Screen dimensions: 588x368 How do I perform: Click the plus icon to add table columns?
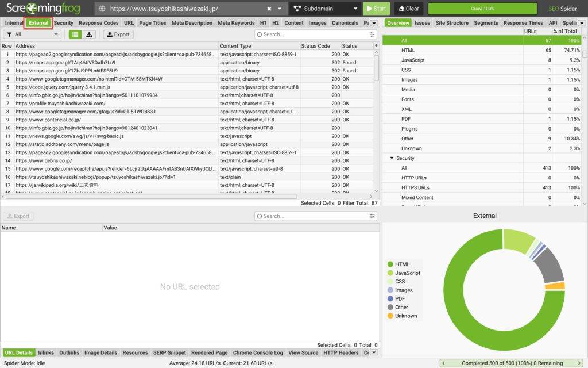pyautogui.click(x=376, y=45)
